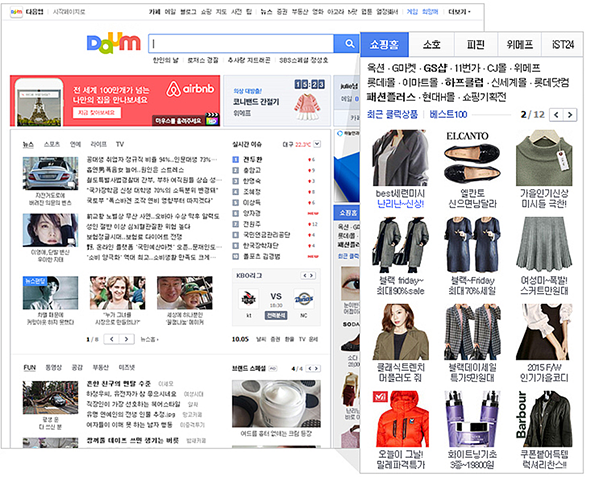The image size is (595, 481).
Task: Go to previous page of shopping panel
Action: 557,115
